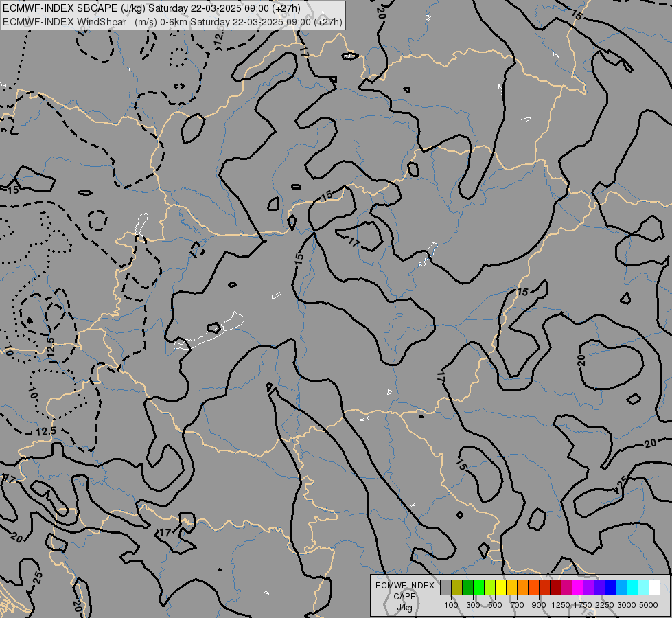Click the 300 legend value
The height and width of the screenshot is (618, 672).
coord(473,605)
